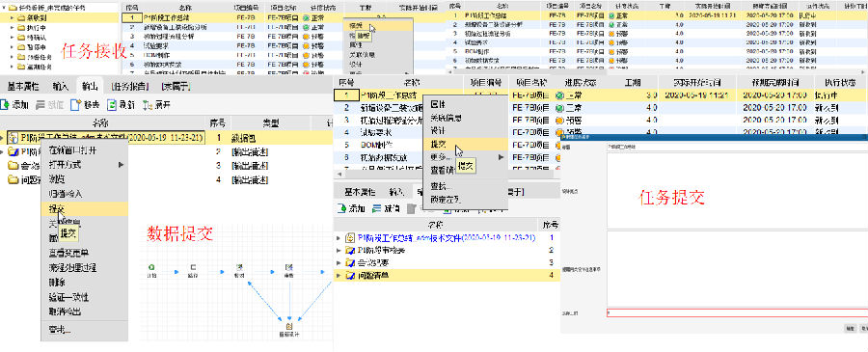
Task: Click the 移去 toolbar icon in 数据提交 panel
Action: 76,104
